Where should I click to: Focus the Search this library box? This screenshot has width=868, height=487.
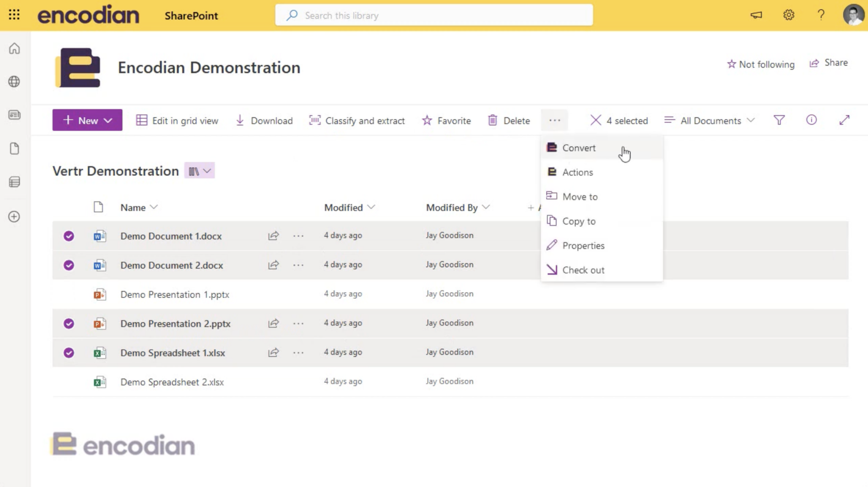tap(434, 15)
